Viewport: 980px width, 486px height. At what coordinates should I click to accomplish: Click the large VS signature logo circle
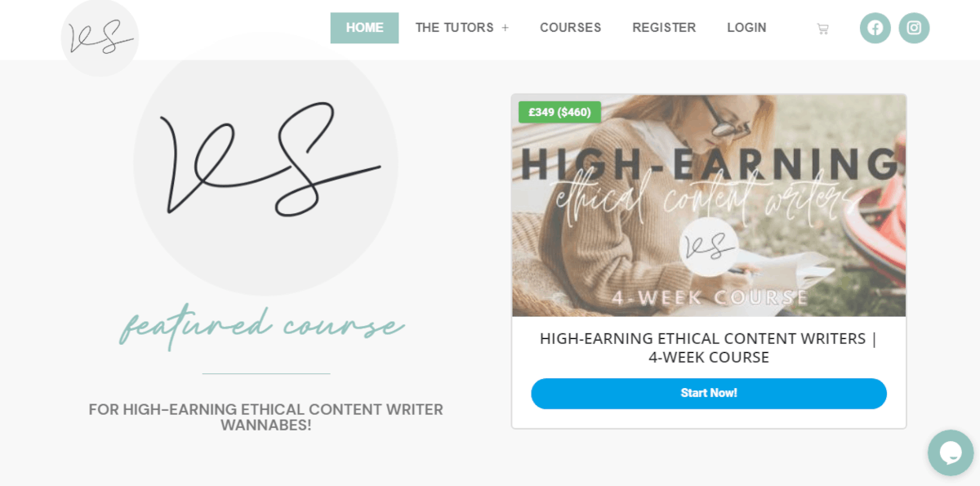point(265,163)
